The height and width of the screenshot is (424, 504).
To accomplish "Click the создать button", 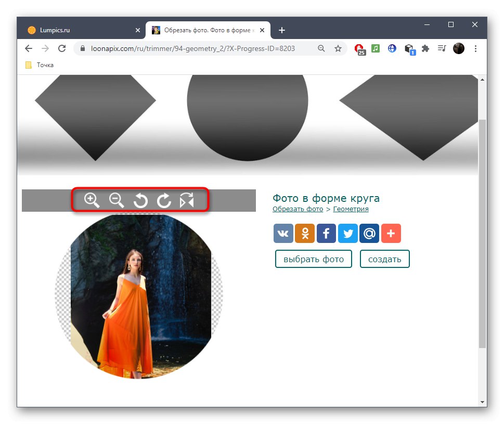I will (384, 259).
